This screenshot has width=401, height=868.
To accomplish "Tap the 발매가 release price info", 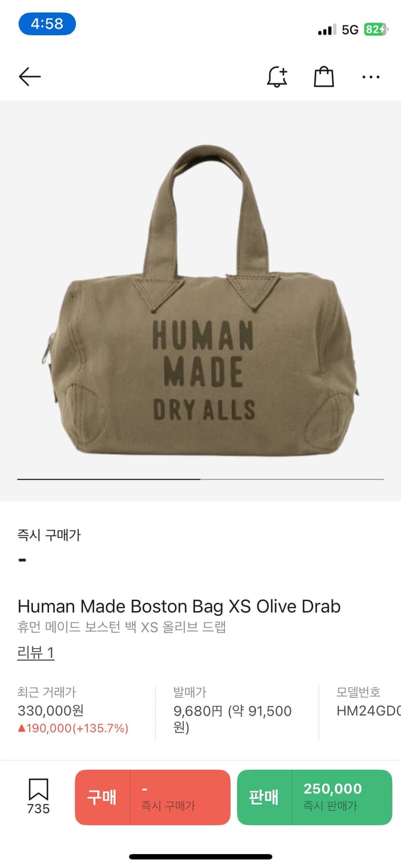I will [233, 710].
